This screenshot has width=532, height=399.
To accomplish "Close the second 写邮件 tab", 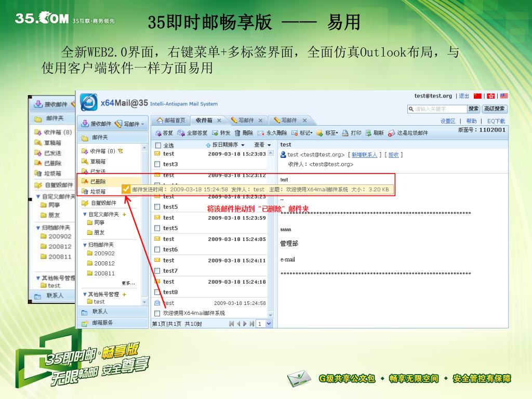I will (304, 121).
